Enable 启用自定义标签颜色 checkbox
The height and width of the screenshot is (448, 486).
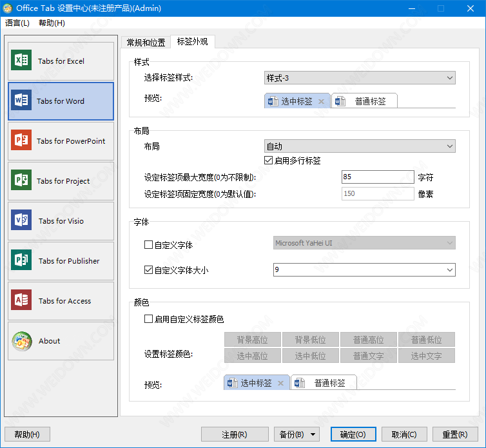coord(148,318)
